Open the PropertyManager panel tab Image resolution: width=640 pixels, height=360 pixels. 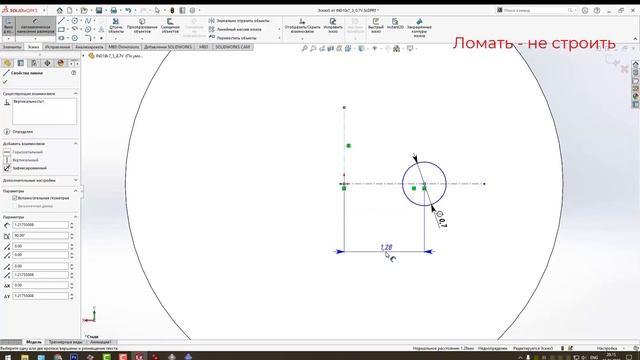tap(20, 63)
